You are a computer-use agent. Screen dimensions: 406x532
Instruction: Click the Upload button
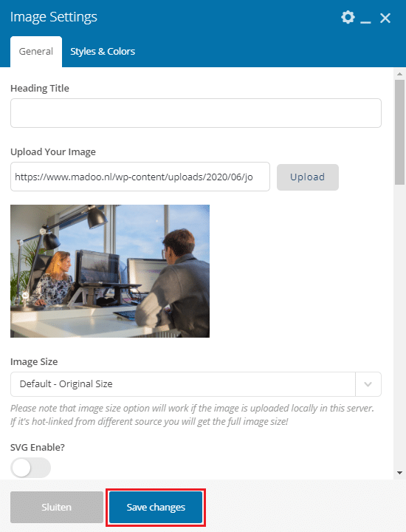(307, 177)
